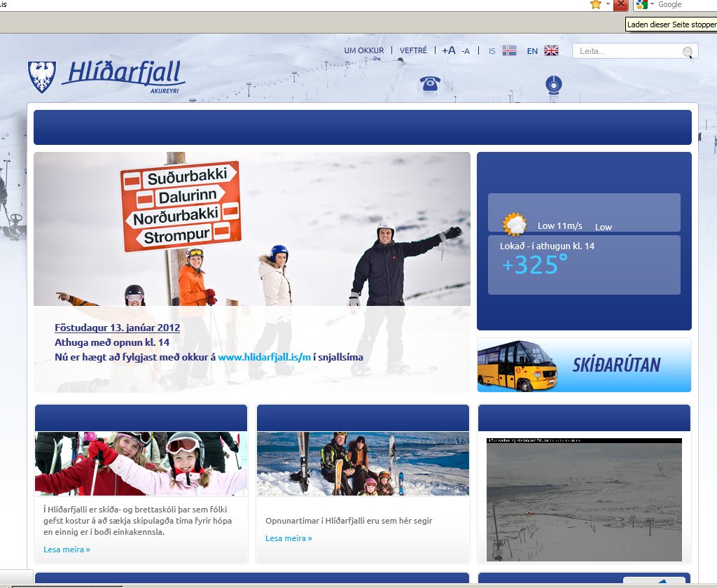Follow the www.hlidarfjall.is/m link

pyautogui.click(x=264, y=357)
